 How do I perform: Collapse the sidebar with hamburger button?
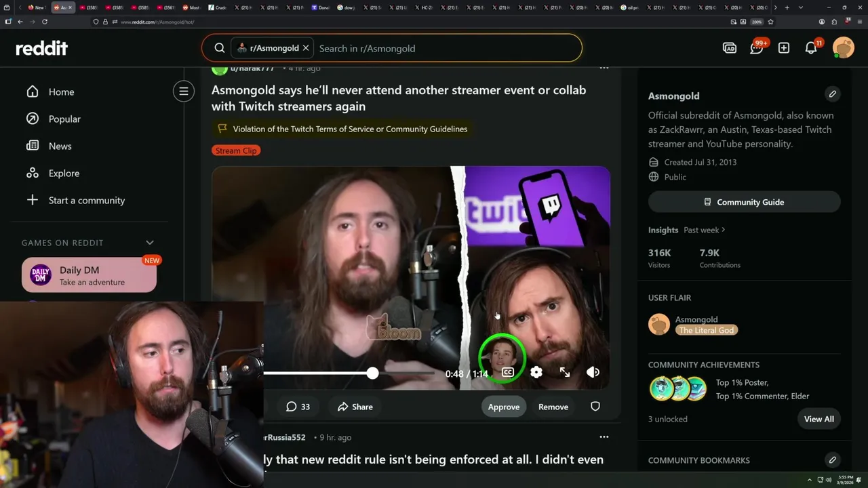point(184,91)
